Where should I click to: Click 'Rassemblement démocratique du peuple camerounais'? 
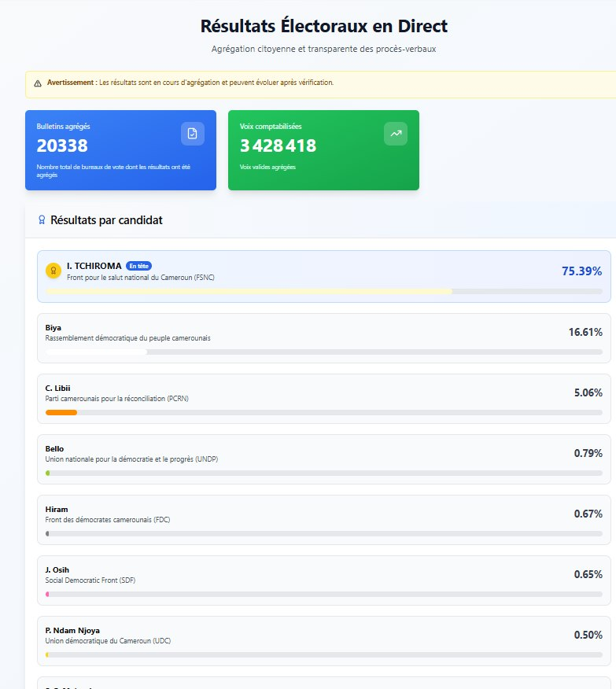(128, 338)
